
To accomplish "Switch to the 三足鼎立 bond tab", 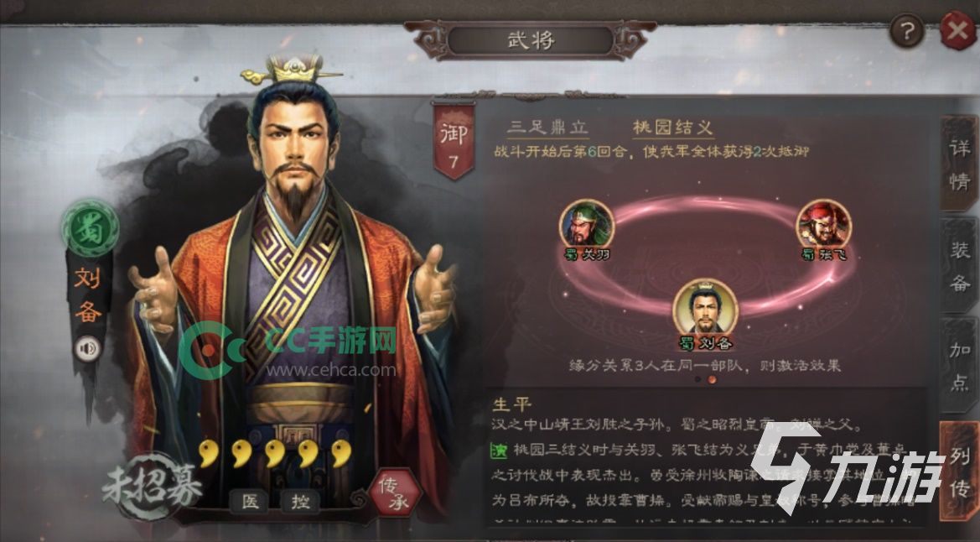I will 547,127.
